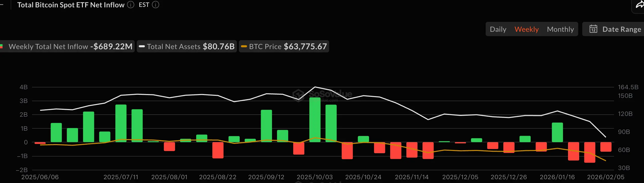
Task: Click the SoSoValue watermark logo
Action: (x=298, y=95)
